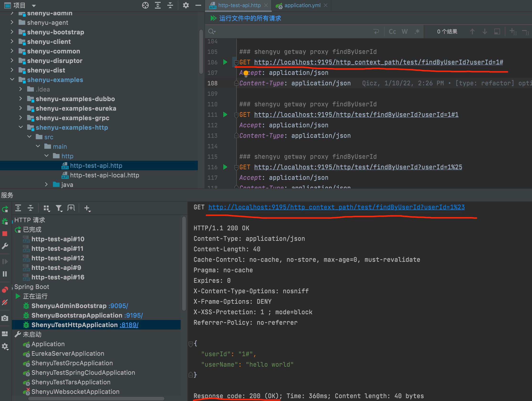This screenshot has height=401, width=532.
Task: Click the search input field in editor
Action: [x=289, y=31]
